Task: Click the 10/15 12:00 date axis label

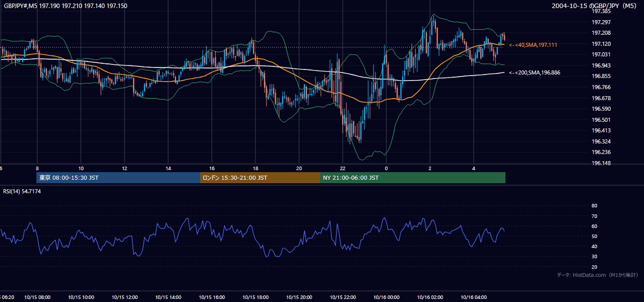Action: click(124, 297)
